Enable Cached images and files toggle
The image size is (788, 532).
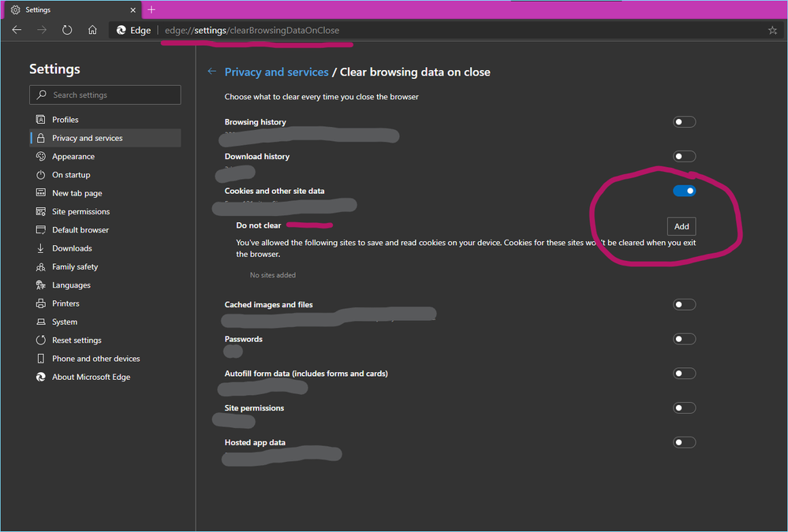(x=684, y=304)
